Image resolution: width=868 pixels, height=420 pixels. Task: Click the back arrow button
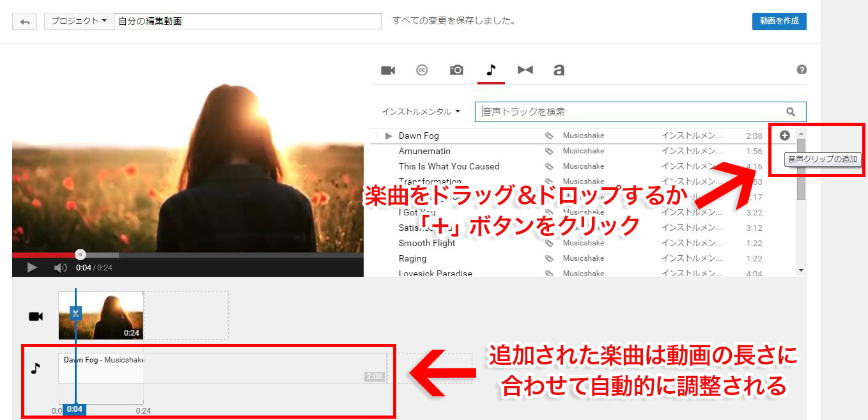25,22
